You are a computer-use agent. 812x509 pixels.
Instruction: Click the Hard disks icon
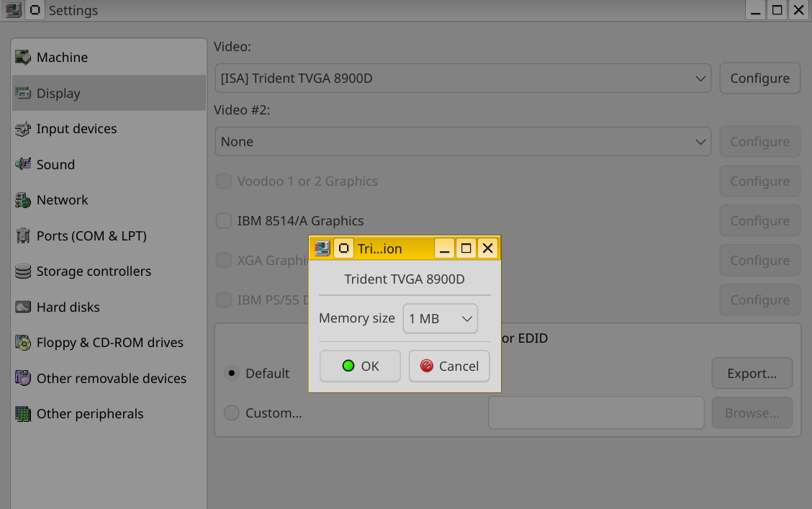click(23, 307)
